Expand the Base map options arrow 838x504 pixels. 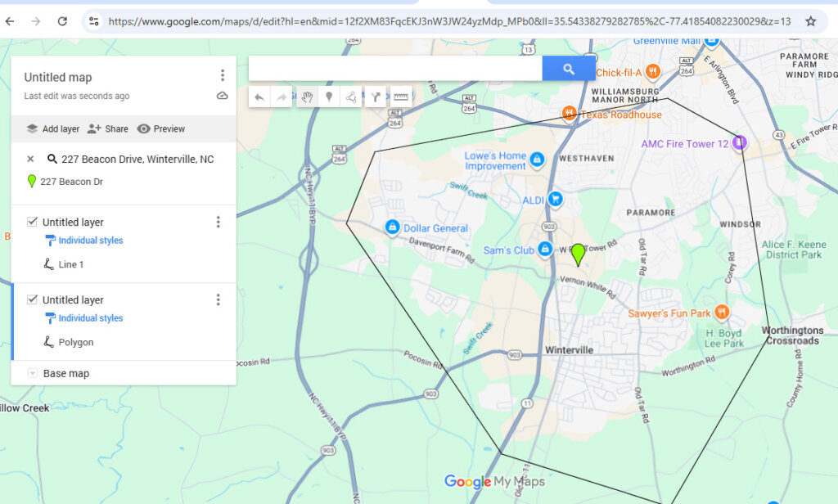point(33,374)
